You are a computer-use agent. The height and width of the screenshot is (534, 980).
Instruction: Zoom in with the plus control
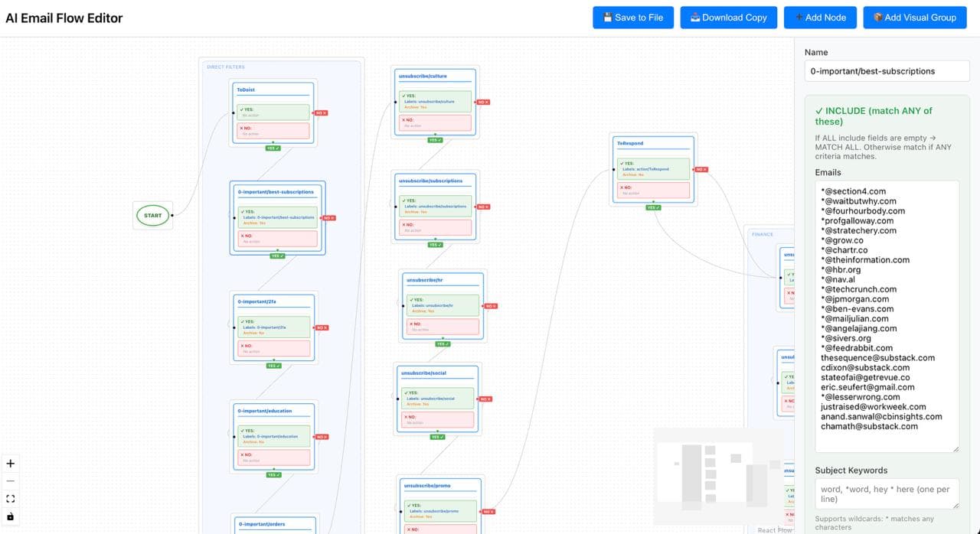pyautogui.click(x=11, y=464)
